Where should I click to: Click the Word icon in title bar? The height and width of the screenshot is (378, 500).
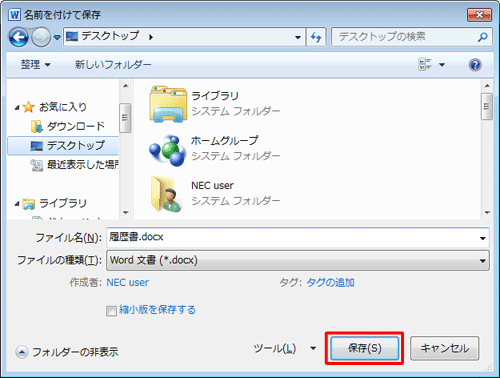click(x=14, y=15)
